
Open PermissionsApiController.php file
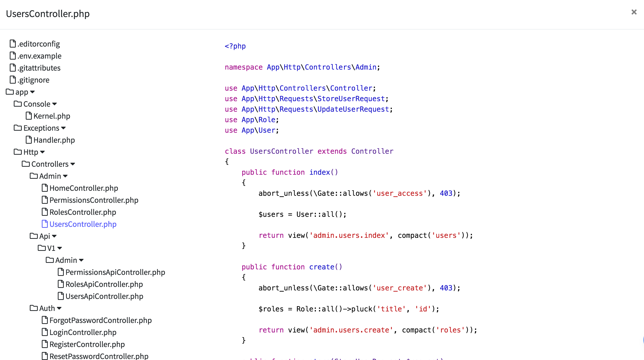[115, 272]
